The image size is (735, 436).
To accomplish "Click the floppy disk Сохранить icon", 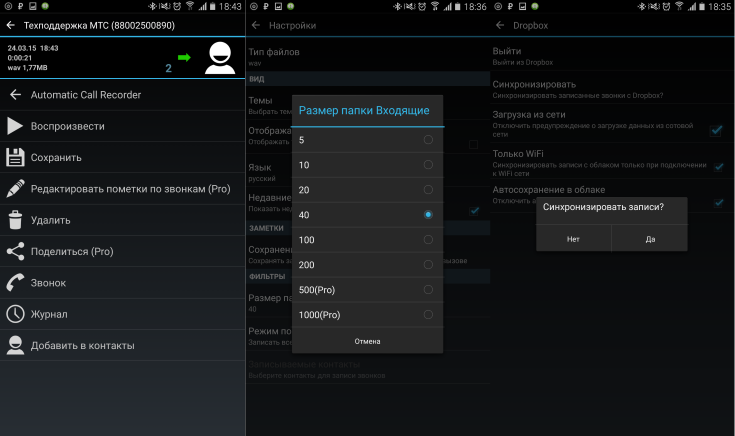I will (15, 158).
